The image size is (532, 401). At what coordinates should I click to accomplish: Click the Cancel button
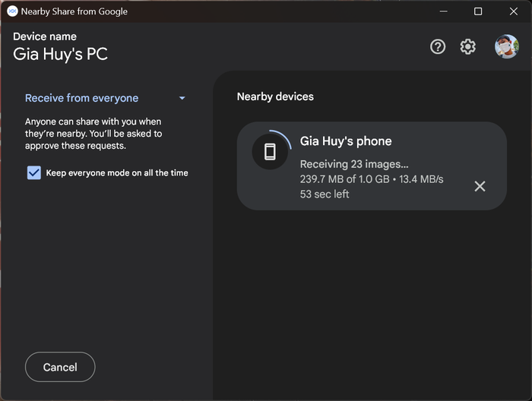(60, 367)
